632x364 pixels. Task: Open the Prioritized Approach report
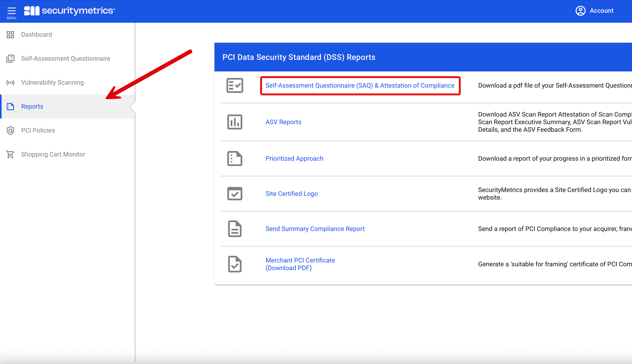pos(294,159)
